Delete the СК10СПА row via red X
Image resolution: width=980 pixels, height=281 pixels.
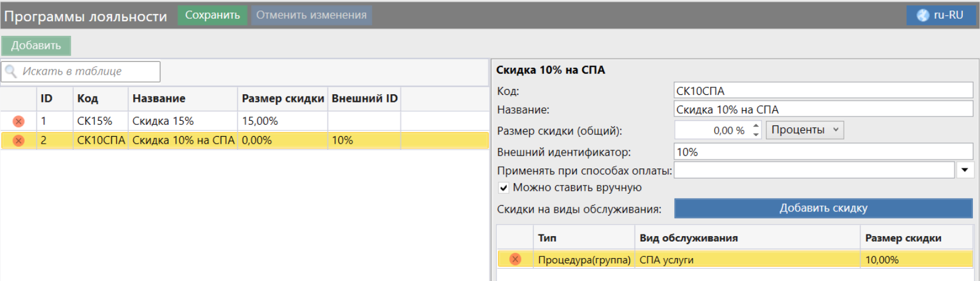[19, 141]
